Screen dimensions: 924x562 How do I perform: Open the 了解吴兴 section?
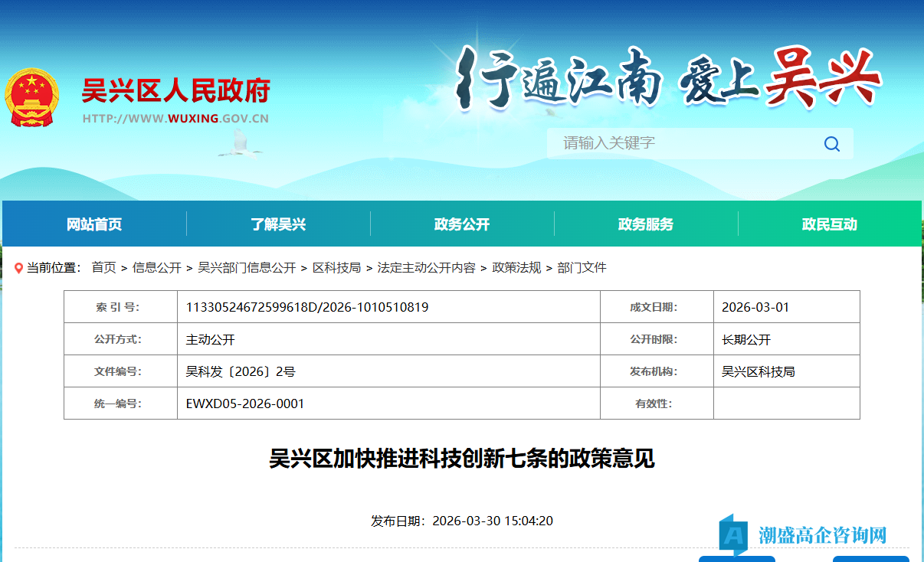pos(276,224)
